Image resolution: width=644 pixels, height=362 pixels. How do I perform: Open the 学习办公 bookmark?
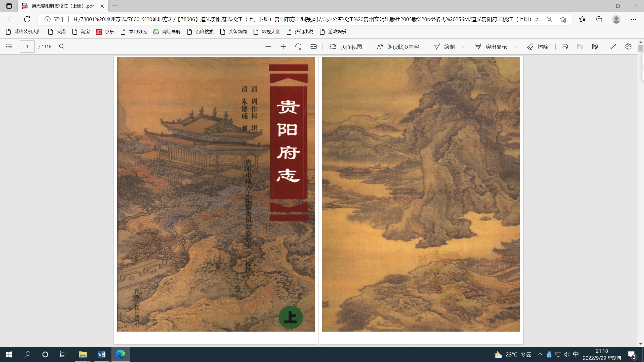[134, 32]
